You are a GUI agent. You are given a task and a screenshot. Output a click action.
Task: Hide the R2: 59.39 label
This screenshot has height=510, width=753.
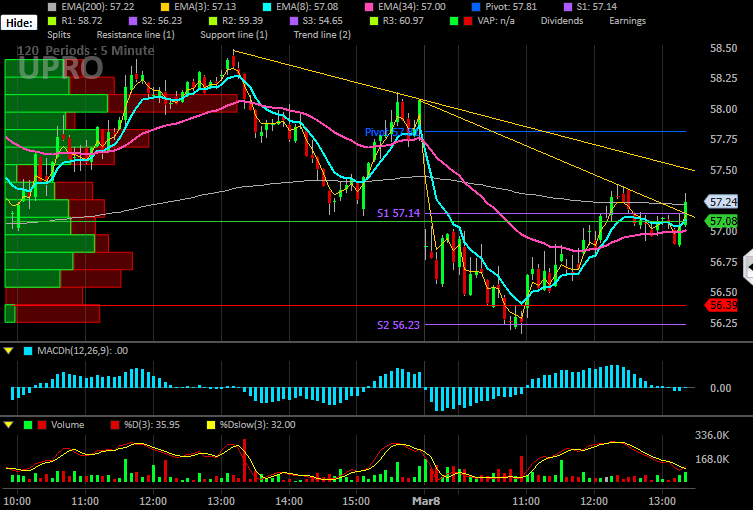tap(243, 21)
